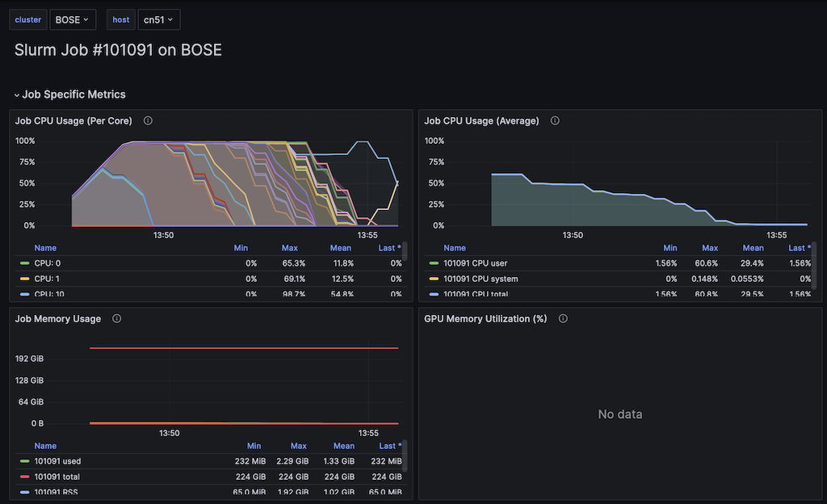
Task: Click the Name header in CPU Average legend
Action: click(455, 247)
